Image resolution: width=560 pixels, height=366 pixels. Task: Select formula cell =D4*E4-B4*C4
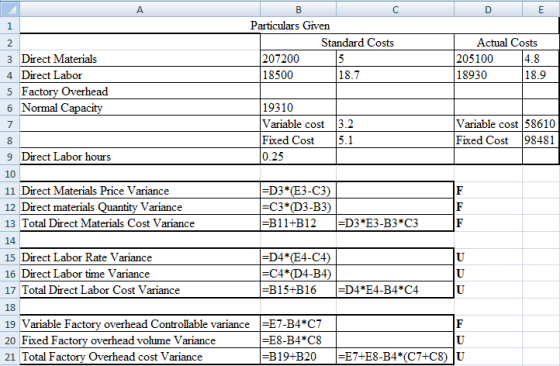(395, 290)
